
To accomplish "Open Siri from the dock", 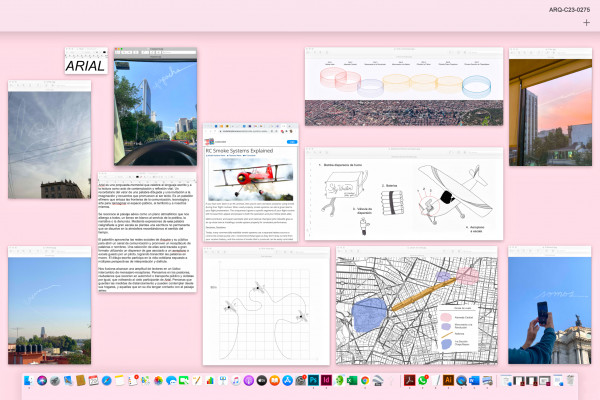I will pos(42,380).
